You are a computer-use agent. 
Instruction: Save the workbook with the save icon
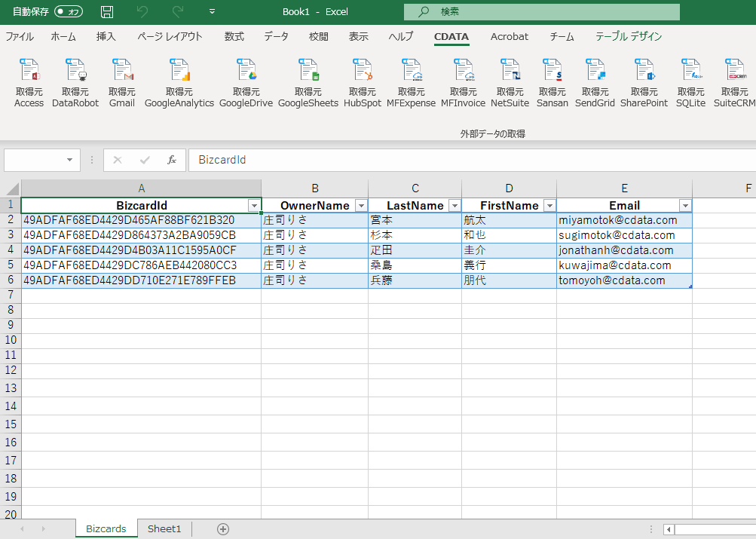point(107,12)
